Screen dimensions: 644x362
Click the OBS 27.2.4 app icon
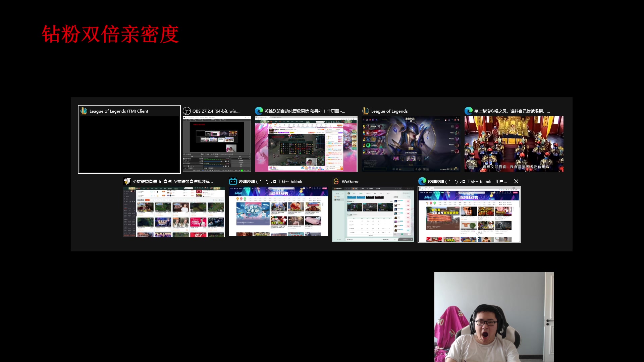[x=187, y=111]
